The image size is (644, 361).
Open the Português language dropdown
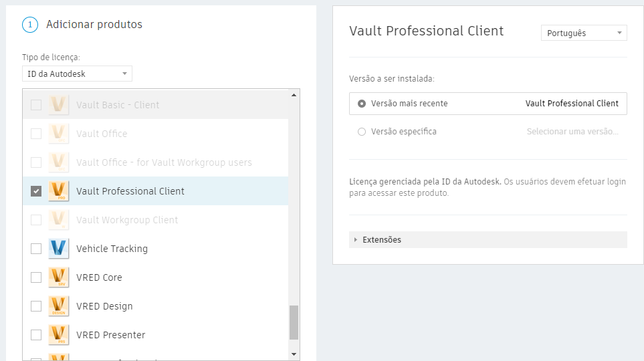click(583, 33)
